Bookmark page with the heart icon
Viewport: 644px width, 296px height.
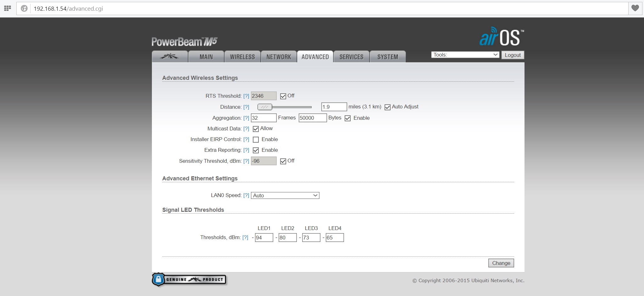(635, 8)
